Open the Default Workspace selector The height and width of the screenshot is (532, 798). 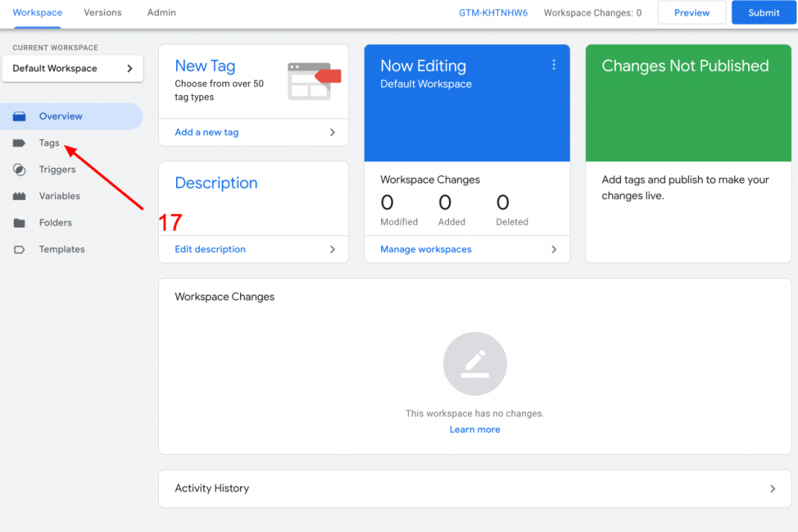(x=72, y=68)
